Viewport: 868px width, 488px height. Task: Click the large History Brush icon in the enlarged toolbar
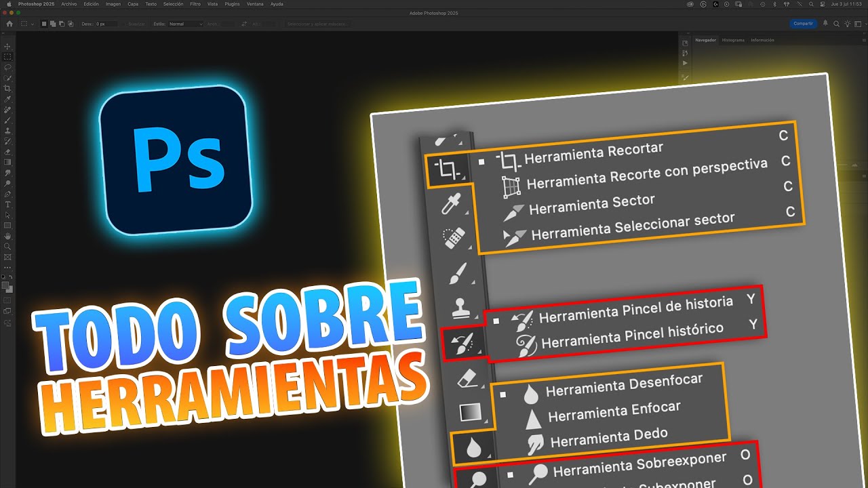coord(464,344)
